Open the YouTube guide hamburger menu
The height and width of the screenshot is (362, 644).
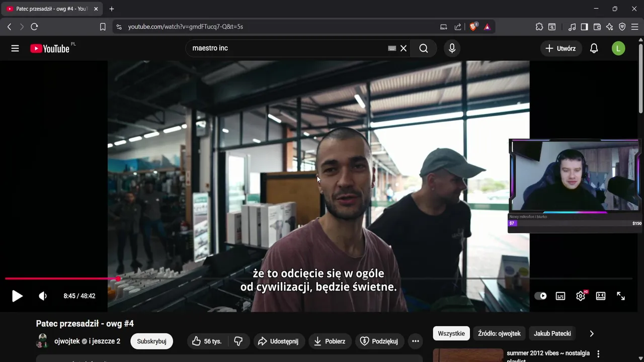coord(15,48)
